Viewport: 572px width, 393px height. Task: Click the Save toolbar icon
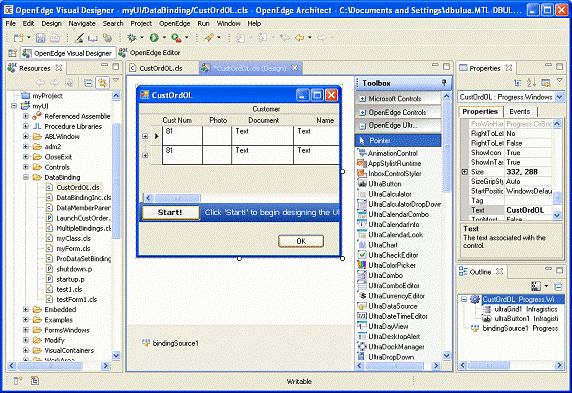pos(40,38)
